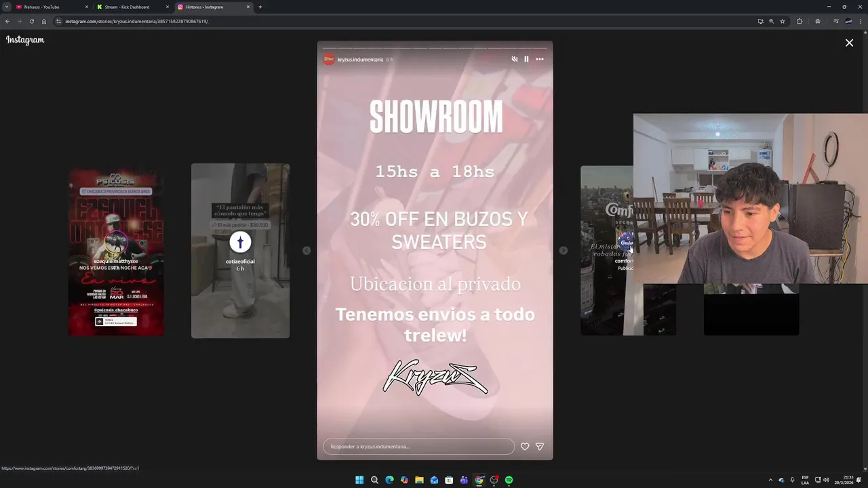Like the story with the heart icon

click(525, 447)
